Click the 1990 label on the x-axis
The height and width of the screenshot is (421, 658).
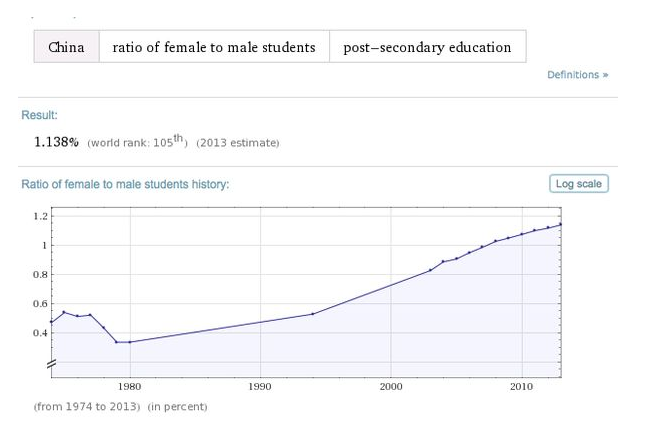pos(260,385)
